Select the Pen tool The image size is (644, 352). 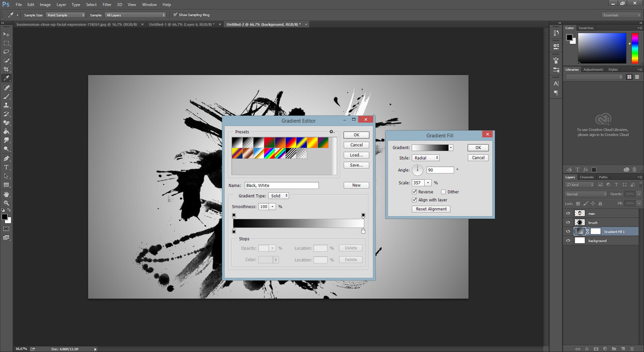pyautogui.click(x=7, y=158)
